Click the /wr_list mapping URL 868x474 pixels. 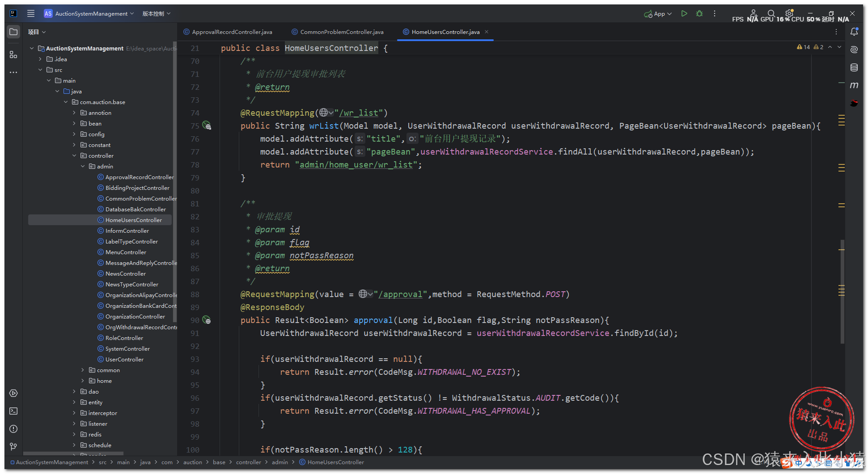(359, 113)
